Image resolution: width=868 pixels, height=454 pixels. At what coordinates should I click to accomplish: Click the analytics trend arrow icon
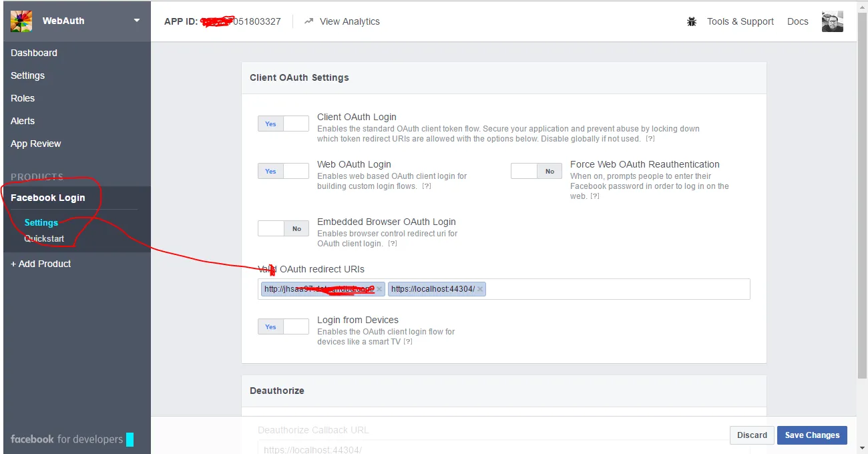pos(308,21)
